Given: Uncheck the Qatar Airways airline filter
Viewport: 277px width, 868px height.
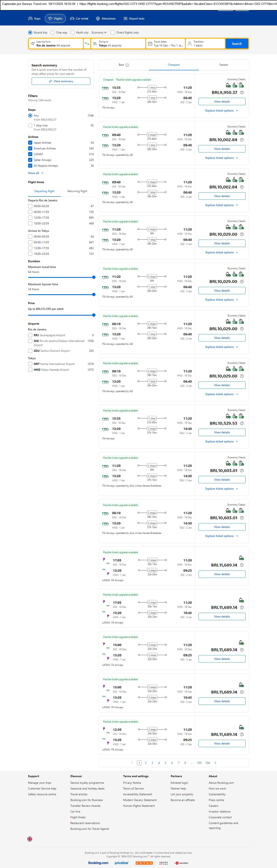Looking at the screenshot, I should pyautogui.click(x=30, y=160).
